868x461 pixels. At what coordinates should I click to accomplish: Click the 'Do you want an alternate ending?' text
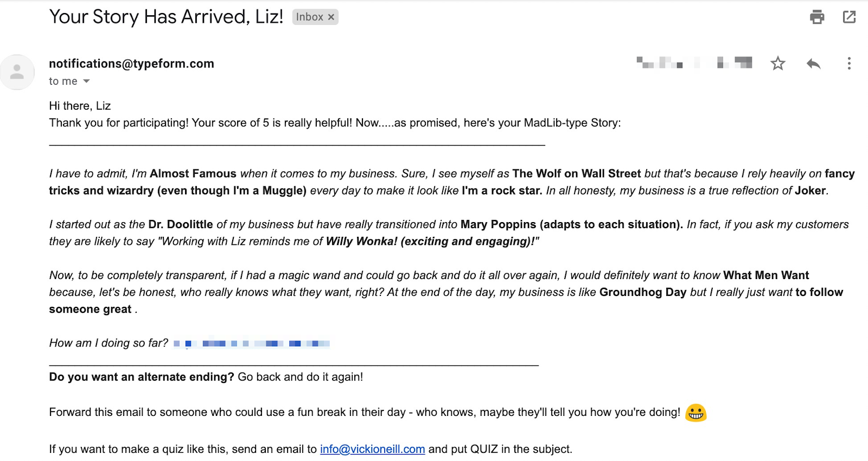pos(142,377)
